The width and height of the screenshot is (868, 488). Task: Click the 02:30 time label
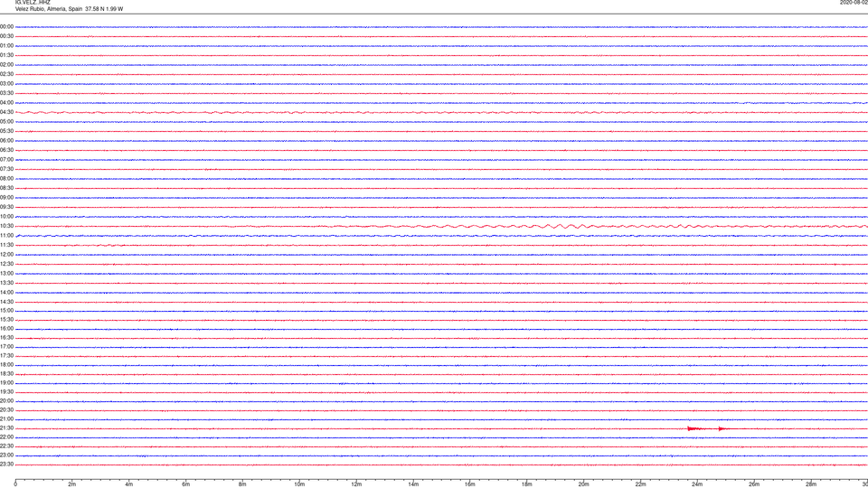(x=6, y=74)
